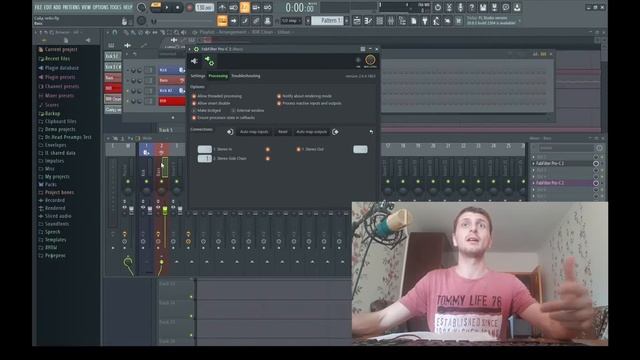Click the orange highlighted icon in second toolbar row
The width and height of the screenshot is (640, 360).
(x=222, y=20)
